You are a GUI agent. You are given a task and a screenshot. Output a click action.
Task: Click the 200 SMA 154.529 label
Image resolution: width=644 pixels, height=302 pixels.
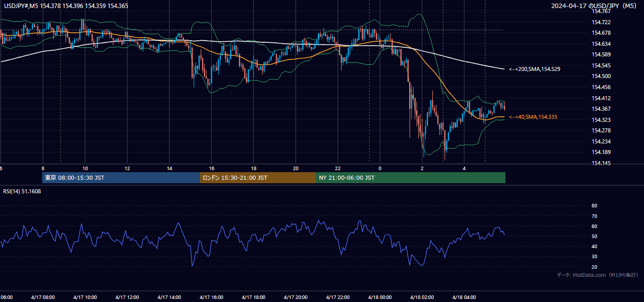(535, 69)
